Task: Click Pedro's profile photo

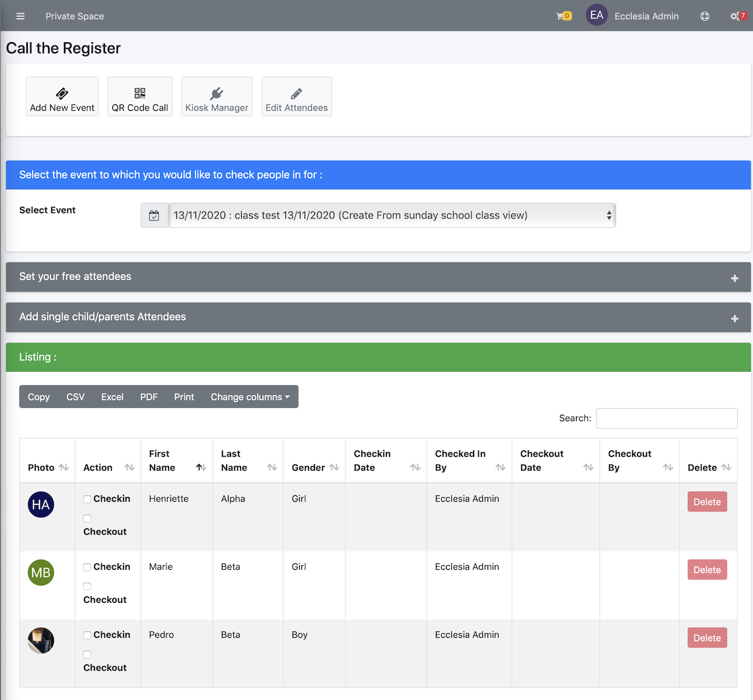Action: (x=41, y=641)
